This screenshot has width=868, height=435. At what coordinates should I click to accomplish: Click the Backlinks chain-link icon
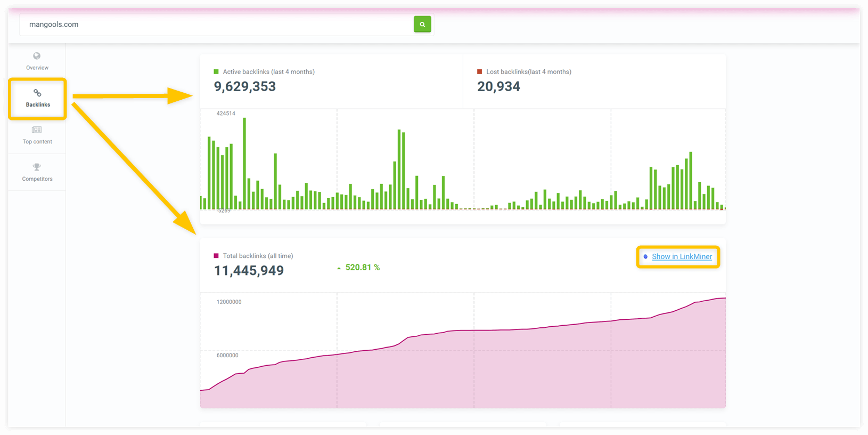click(x=37, y=93)
